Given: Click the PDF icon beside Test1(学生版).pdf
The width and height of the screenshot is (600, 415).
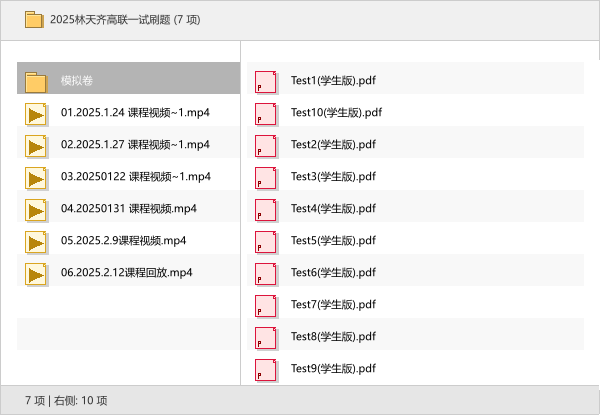Looking at the screenshot, I should click(x=265, y=81).
